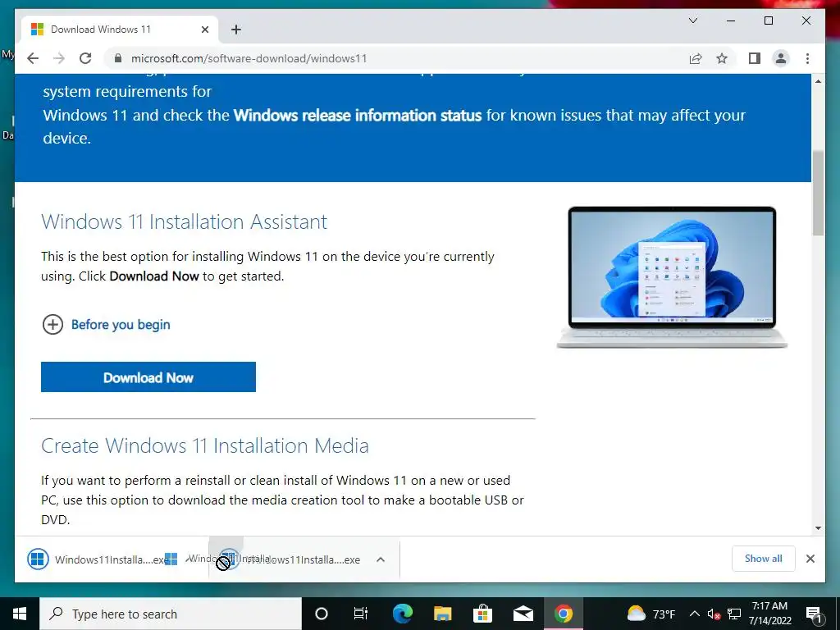Expand the Before you begin section

[106, 325]
